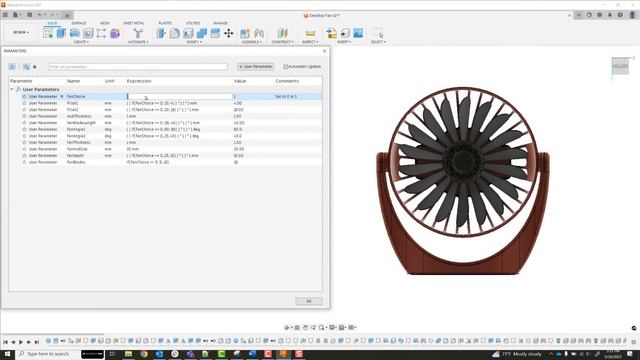Close the Parameters dialog with X
This screenshot has width=640, height=360.
[x=324, y=51]
